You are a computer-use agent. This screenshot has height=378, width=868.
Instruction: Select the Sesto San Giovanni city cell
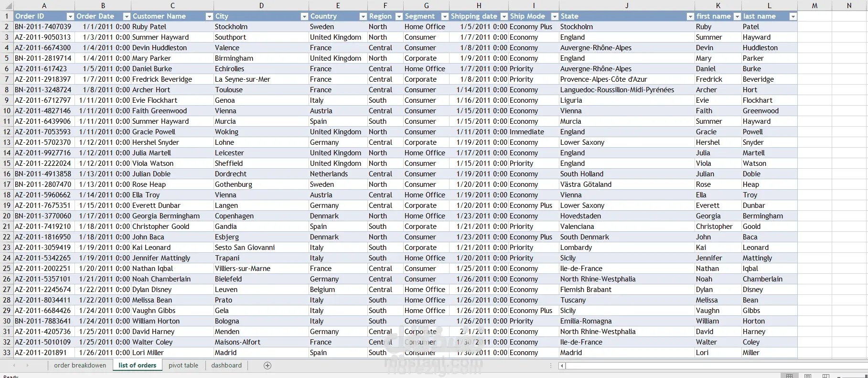[x=261, y=248]
